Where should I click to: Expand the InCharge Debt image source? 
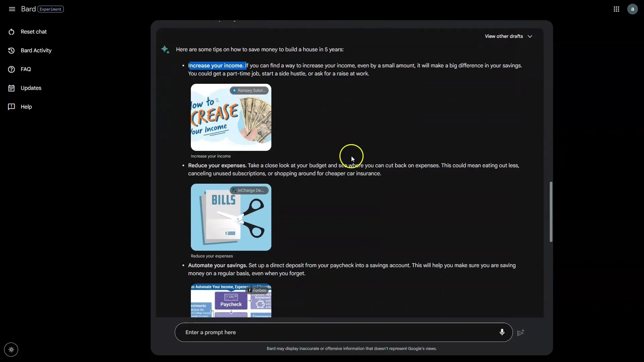click(x=248, y=190)
